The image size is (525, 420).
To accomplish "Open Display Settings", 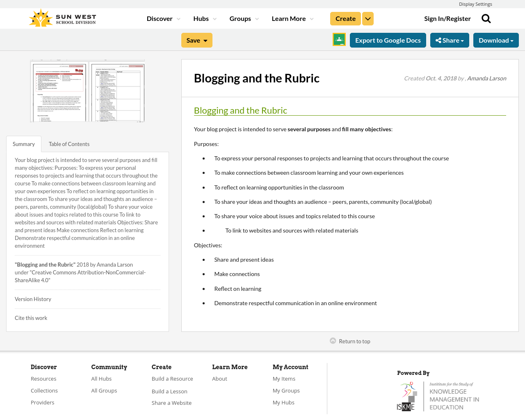I will 475,3.
